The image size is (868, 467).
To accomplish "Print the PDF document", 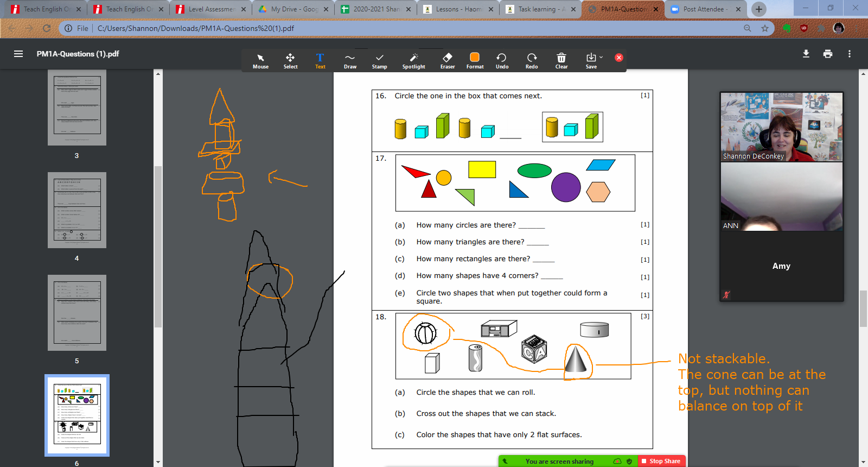I will [828, 54].
